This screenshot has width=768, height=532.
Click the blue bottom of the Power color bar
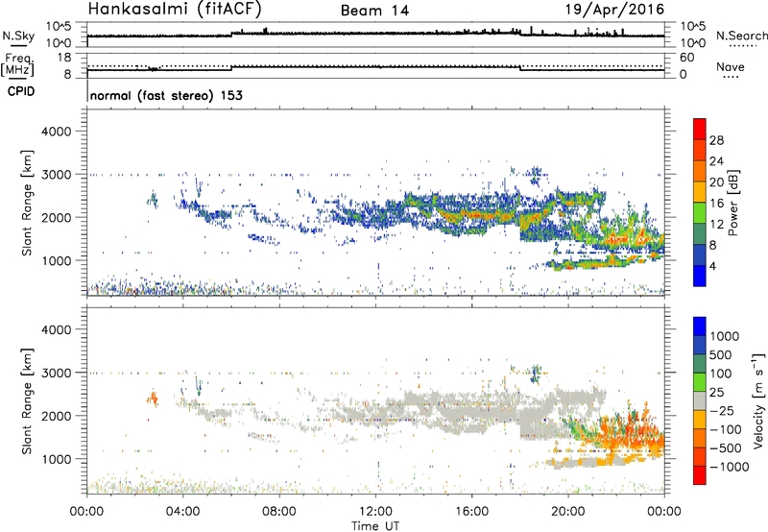[x=700, y=276]
